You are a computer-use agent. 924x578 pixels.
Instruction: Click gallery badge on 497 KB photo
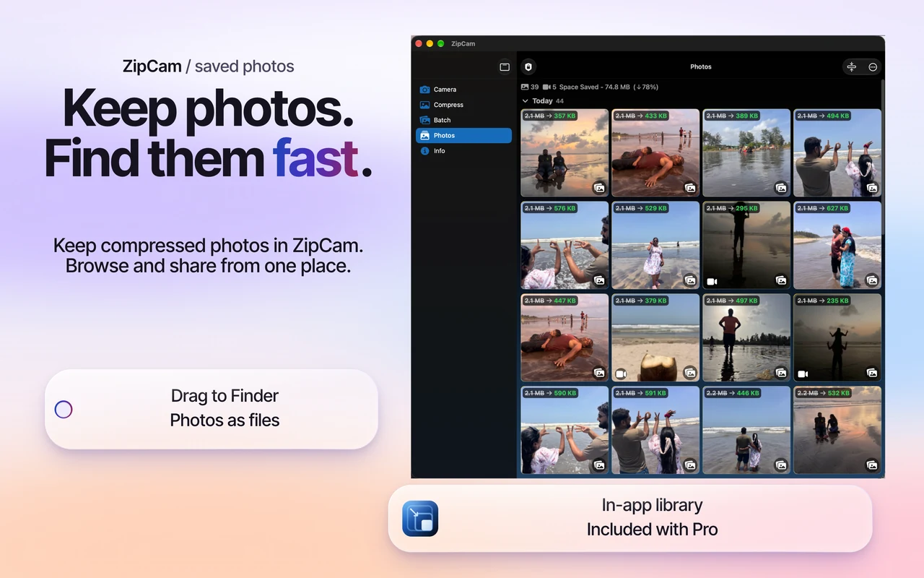(781, 373)
